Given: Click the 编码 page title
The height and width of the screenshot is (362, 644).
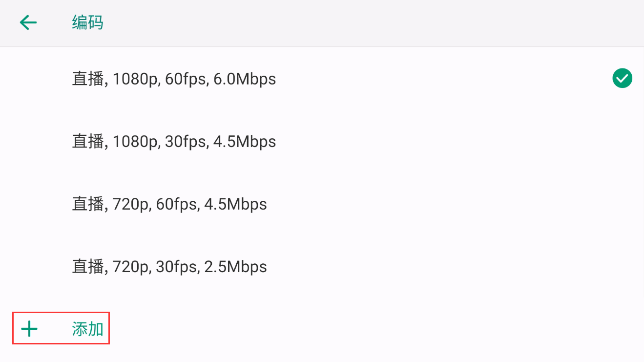Looking at the screenshot, I should 88,22.
